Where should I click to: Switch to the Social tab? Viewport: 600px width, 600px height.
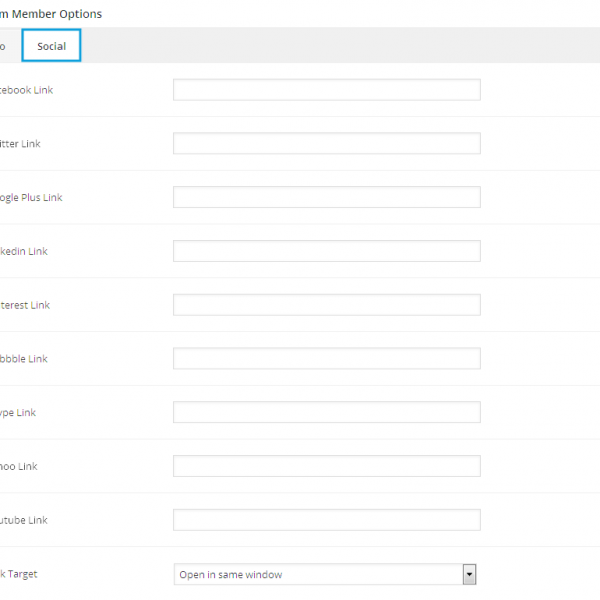51,46
